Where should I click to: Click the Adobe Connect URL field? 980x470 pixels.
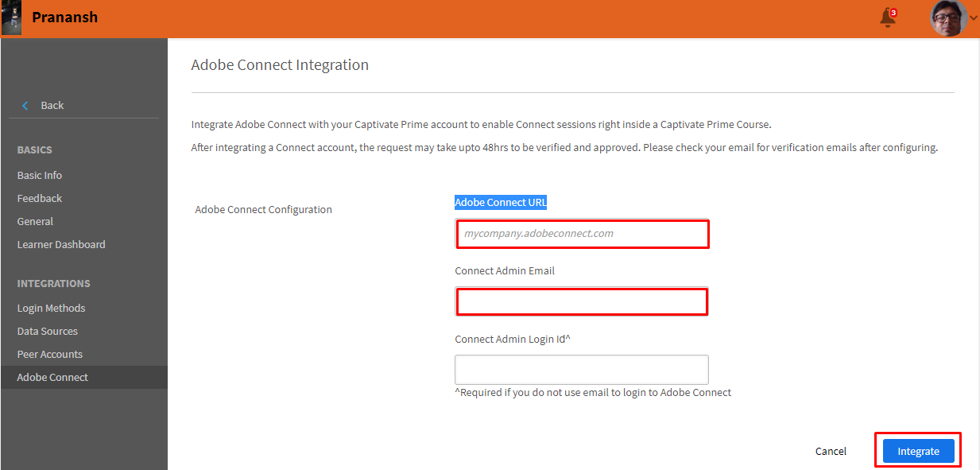click(x=582, y=234)
